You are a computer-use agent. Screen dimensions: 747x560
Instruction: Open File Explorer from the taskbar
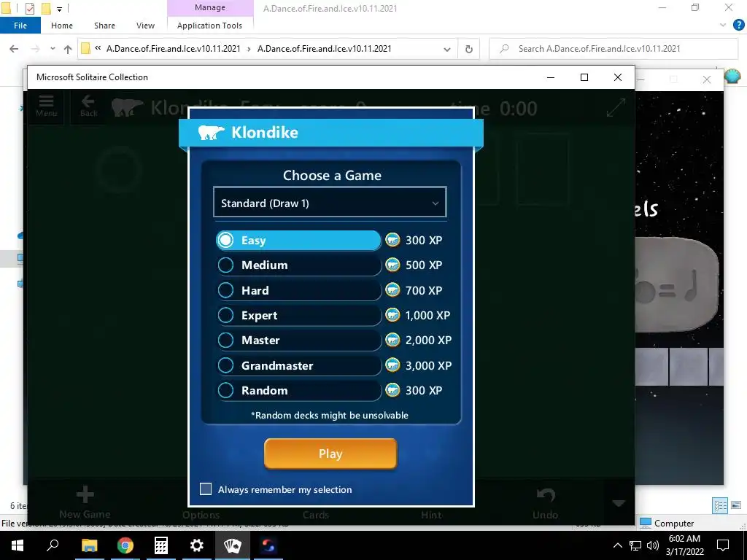pos(89,545)
